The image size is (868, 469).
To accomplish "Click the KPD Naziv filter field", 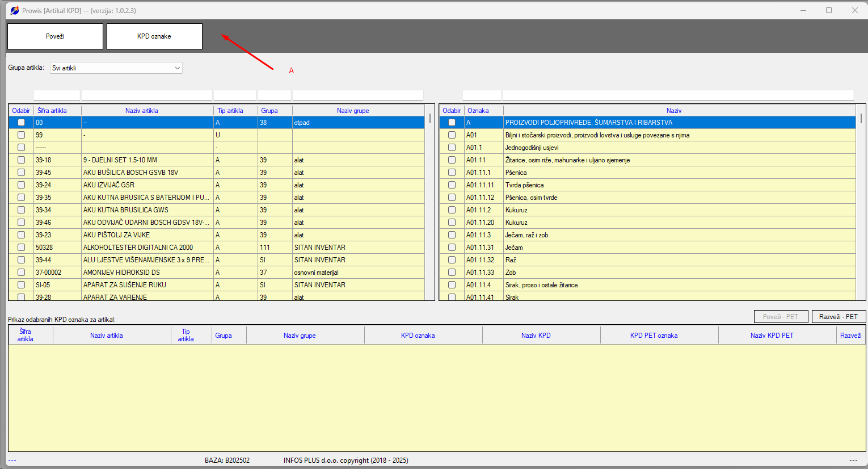I will (678, 95).
